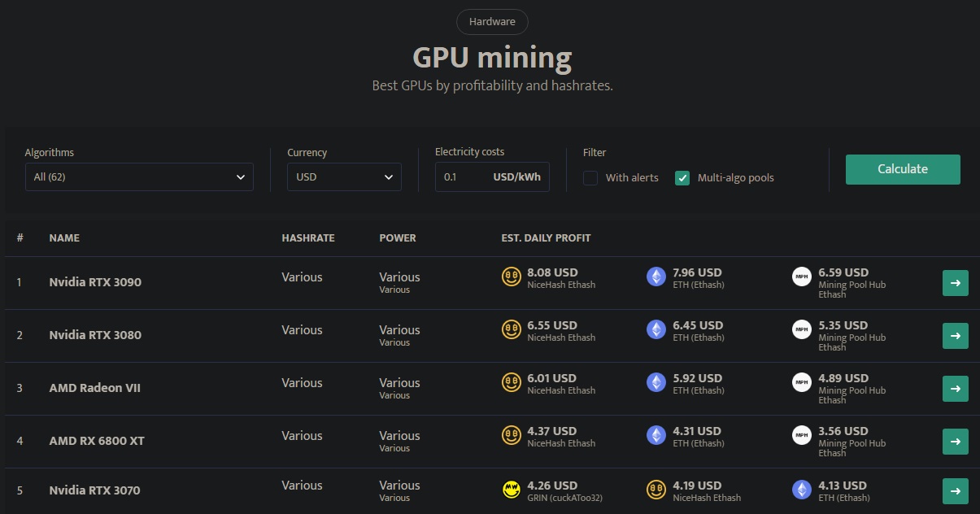Click the 4.89 USD profit value
This screenshot has width=980, height=514.
pos(843,378)
